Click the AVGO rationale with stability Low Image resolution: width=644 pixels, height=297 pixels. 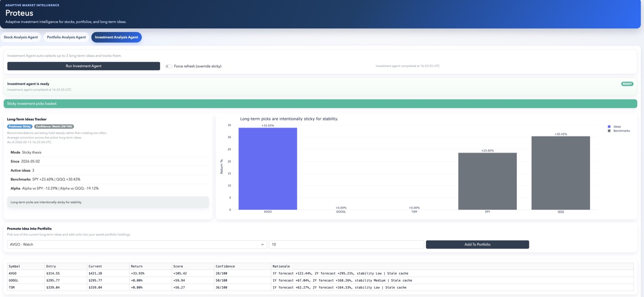pyautogui.click(x=452, y=273)
